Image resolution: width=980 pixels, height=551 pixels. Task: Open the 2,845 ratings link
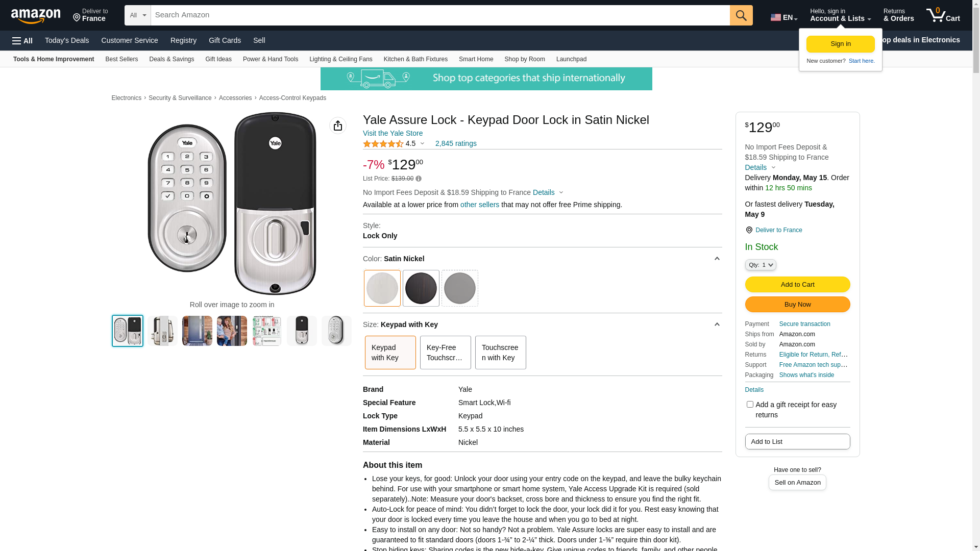tap(456, 143)
